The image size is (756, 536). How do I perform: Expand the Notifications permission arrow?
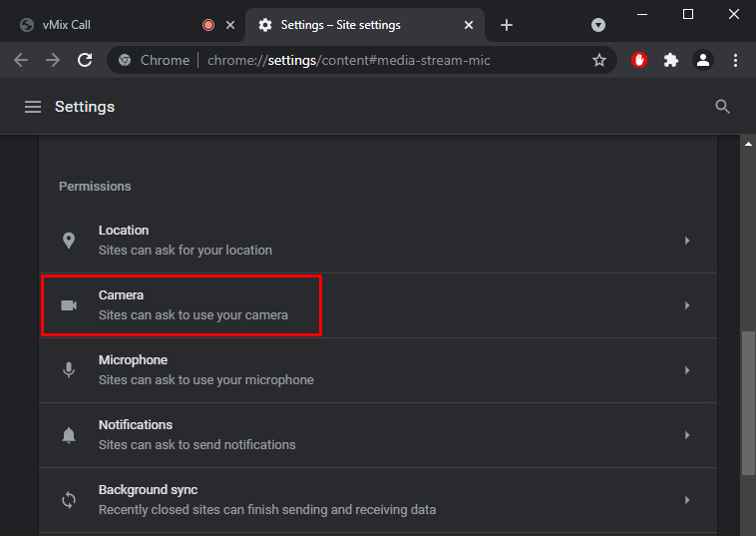686,435
